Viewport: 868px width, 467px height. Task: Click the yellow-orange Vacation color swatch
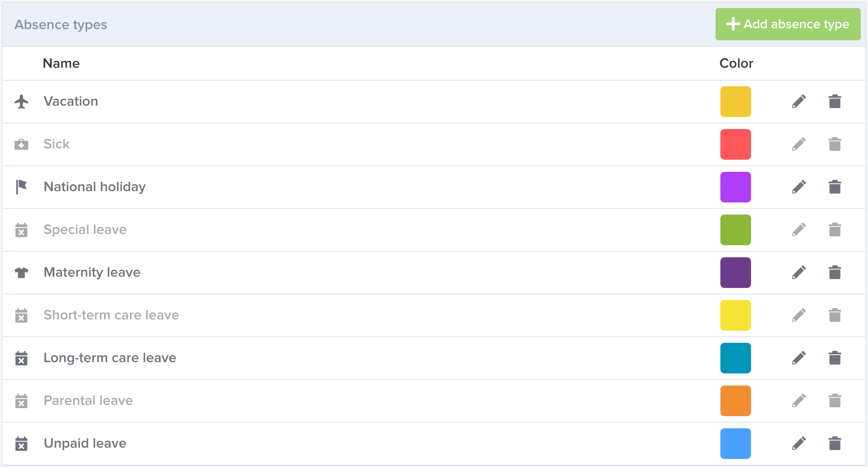735,102
